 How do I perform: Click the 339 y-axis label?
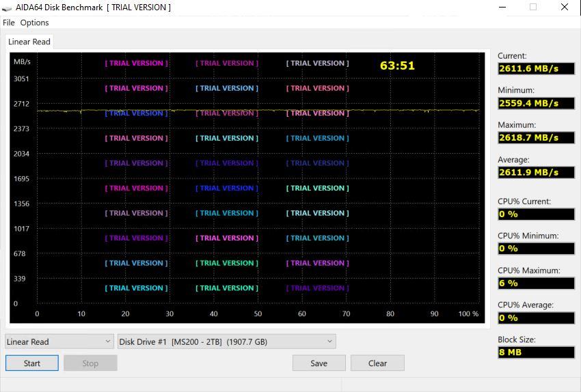tap(19, 279)
